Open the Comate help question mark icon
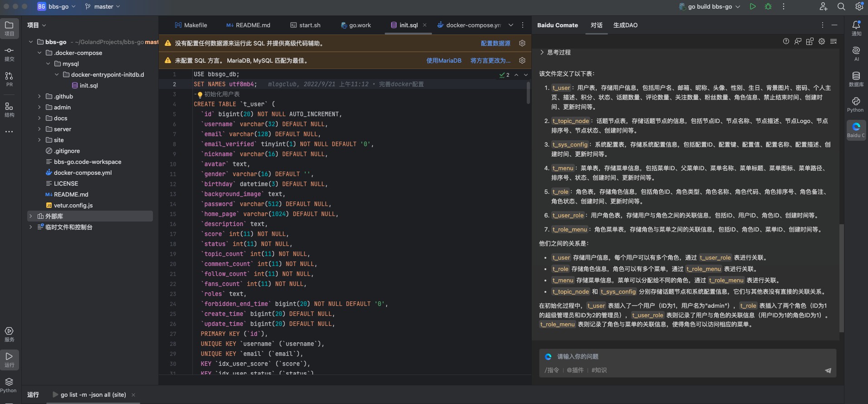The width and height of the screenshot is (868, 404). coord(786,41)
